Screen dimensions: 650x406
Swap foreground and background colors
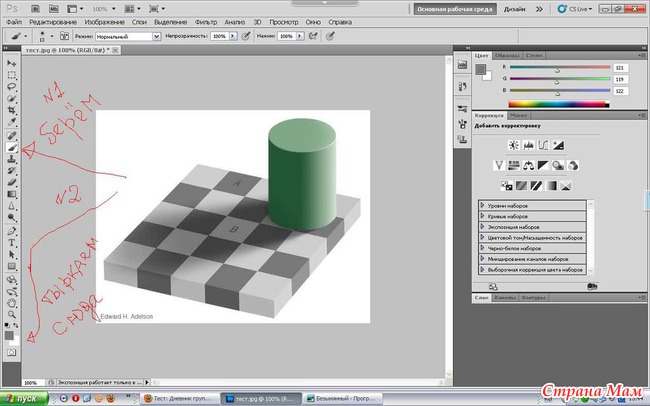[16, 326]
